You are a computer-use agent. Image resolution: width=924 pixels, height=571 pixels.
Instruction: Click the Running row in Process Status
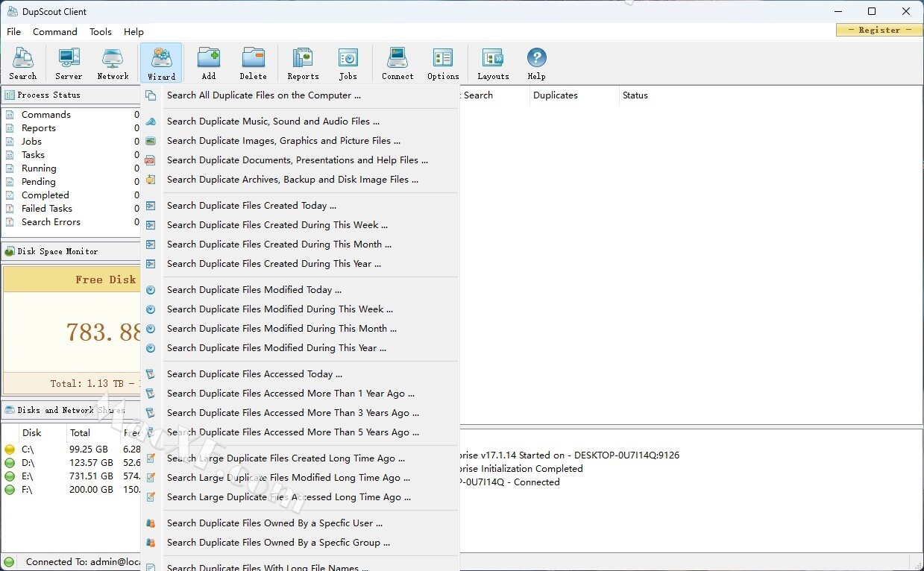click(72, 168)
